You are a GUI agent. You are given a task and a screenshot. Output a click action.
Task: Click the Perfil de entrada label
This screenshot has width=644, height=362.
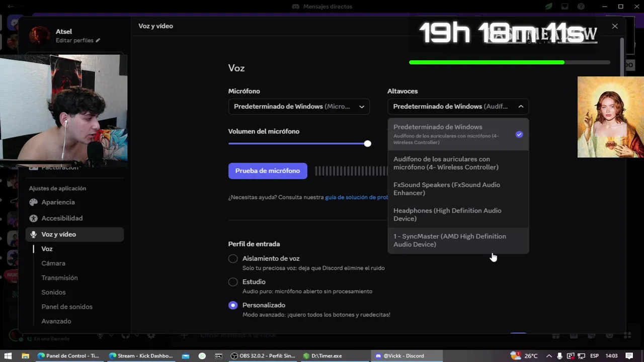(254, 244)
